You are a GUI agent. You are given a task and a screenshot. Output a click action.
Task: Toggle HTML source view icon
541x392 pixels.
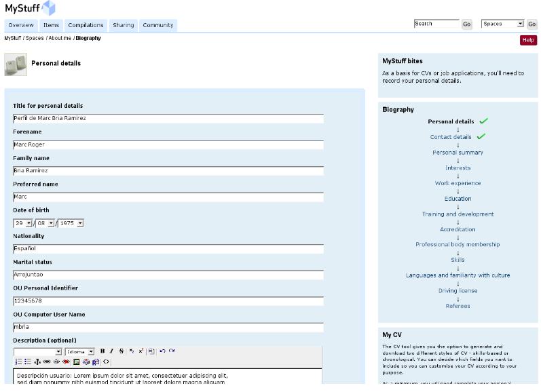(x=106, y=361)
